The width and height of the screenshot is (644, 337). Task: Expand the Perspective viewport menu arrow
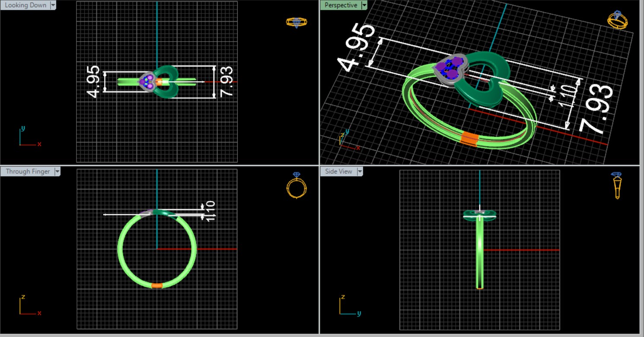tap(364, 5)
